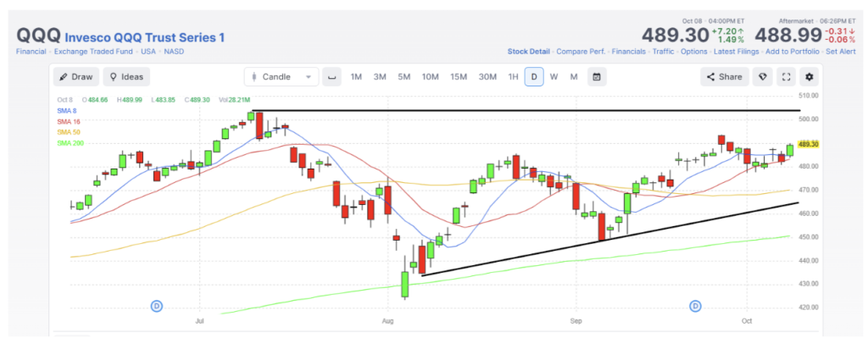This screenshot has height=344, width=868.
Task: Select the monthly M timeframe button
Action: (574, 77)
